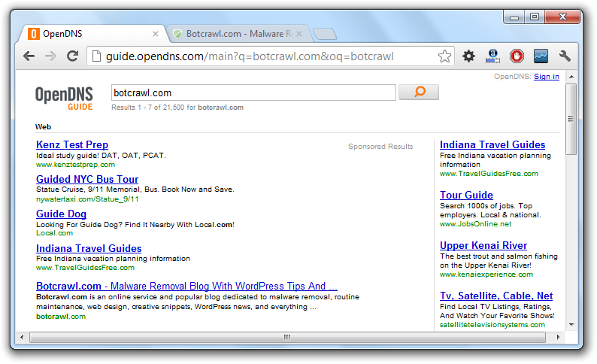Click the satellitetelevisionsystems.com URL text
This screenshot has width=597, height=364.
492,325
